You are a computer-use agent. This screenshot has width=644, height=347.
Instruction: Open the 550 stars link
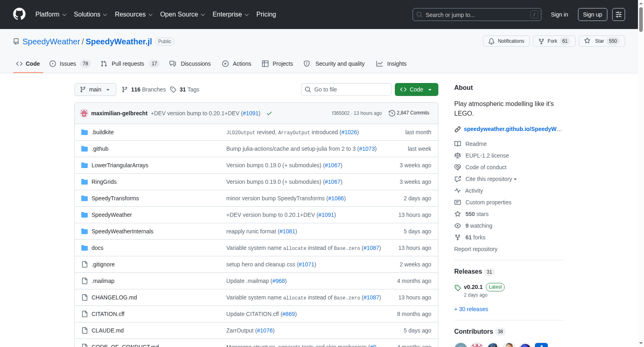click(477, 214)
